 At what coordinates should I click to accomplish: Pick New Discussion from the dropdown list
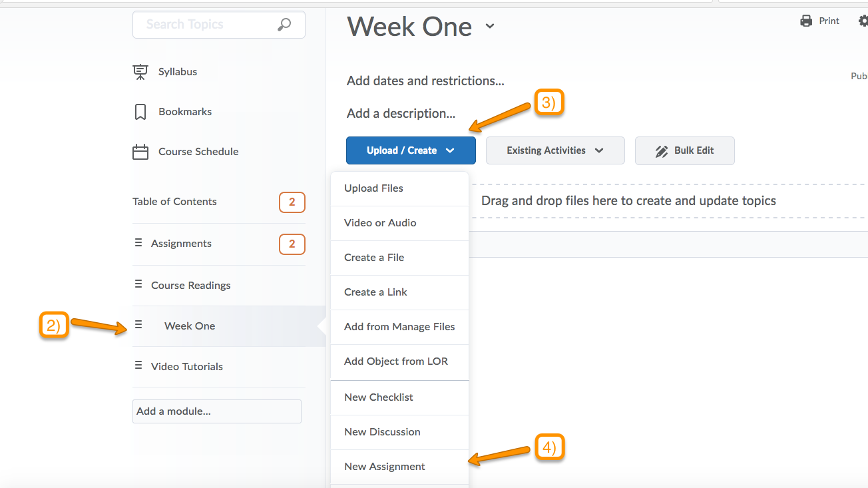(x=382, y=432)
